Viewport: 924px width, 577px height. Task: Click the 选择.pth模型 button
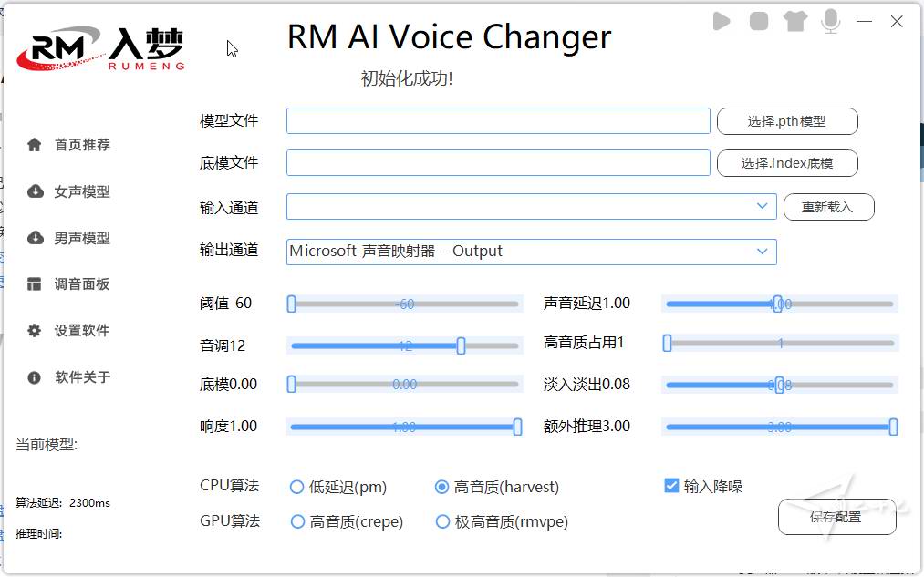pos(787,120)
